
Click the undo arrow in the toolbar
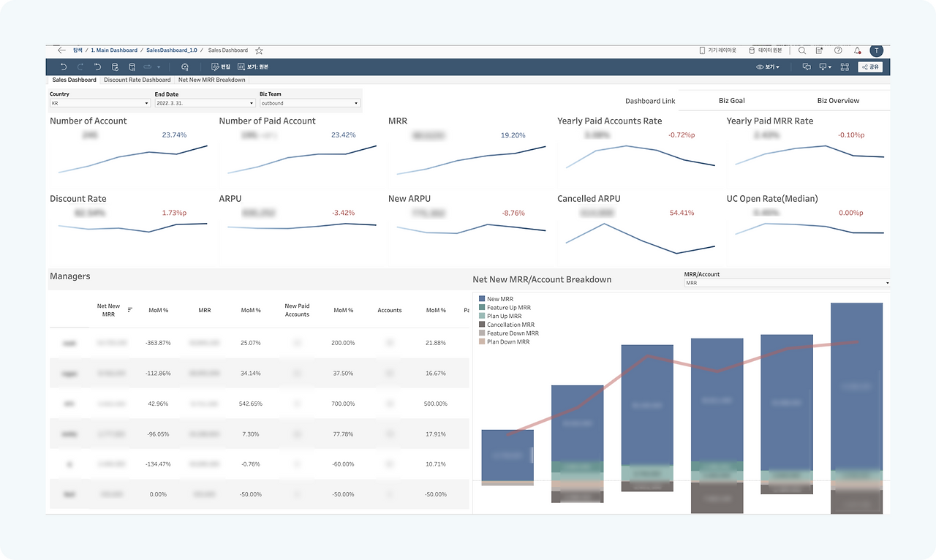(64, 67)
